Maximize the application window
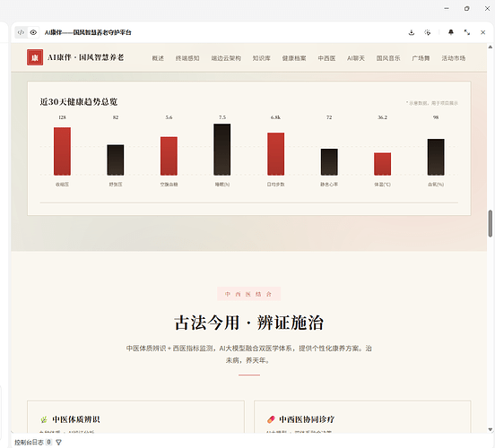Image resolution: width=495 pixels, height=448 pixels. [x=467, y=9]
